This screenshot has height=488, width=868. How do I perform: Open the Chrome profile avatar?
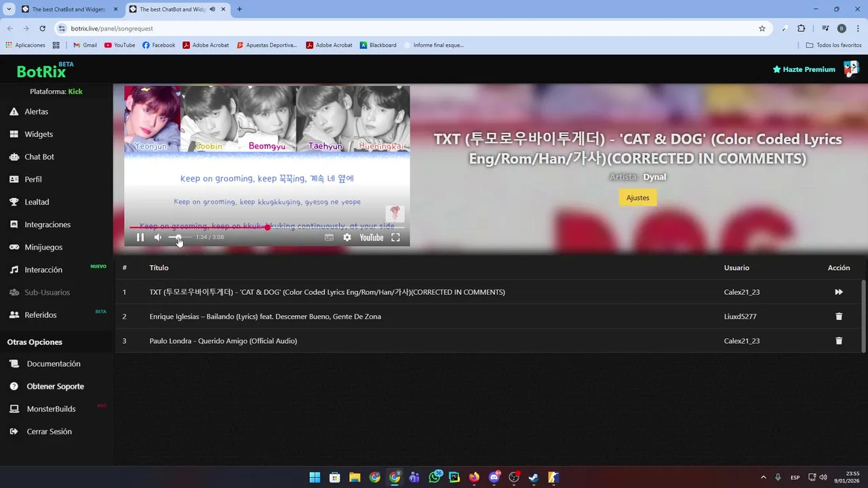click(842, 28)
